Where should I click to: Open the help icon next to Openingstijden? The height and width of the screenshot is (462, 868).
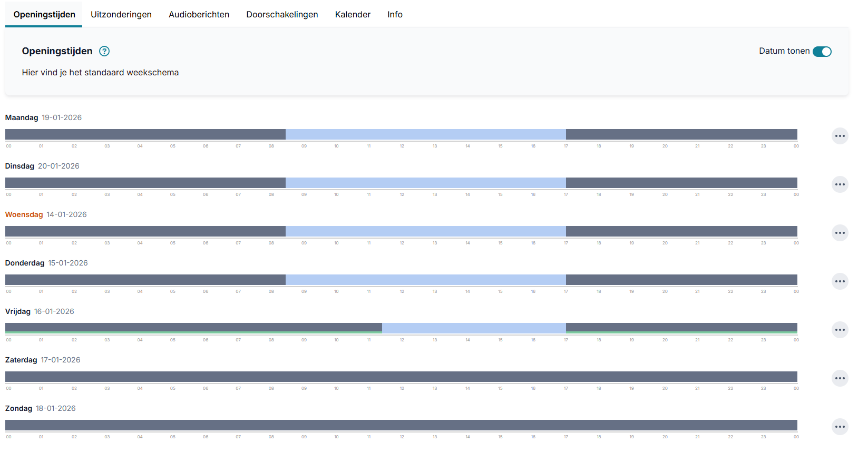(x=104, y=51)
